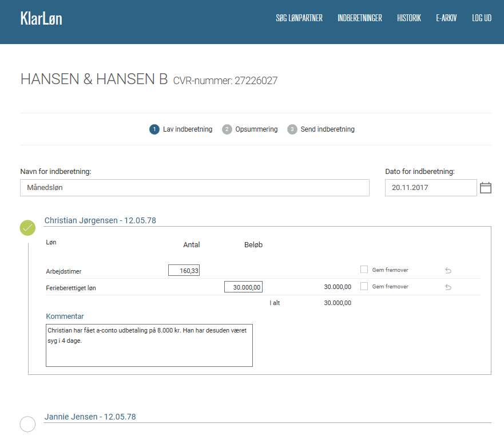Click step 3 circle Send indberetning
This screenshot has height=443, width=504.
pyautogui.click(x=292, y=129)
